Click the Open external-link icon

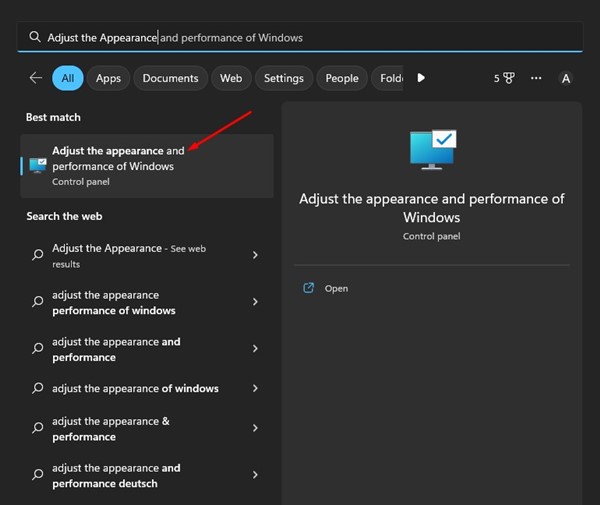[x=308, y=288]
